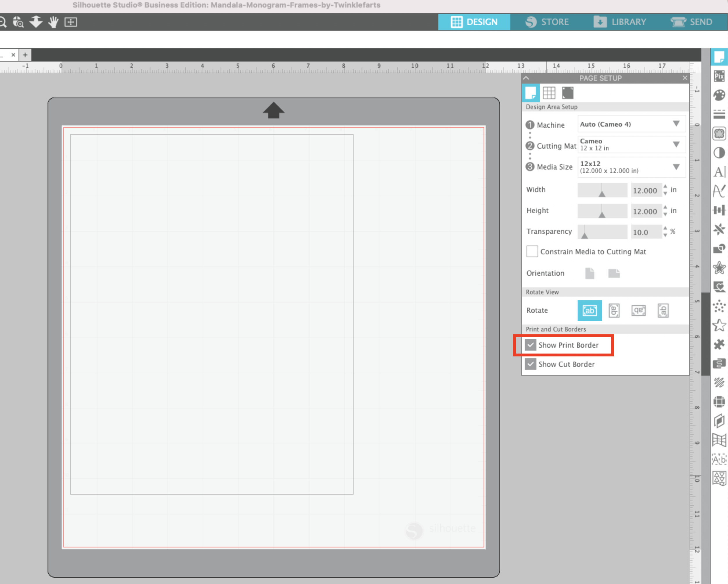Open the Fill panel palette icon
Viewport: 728px width, 584px height.
tap(719, 95)
